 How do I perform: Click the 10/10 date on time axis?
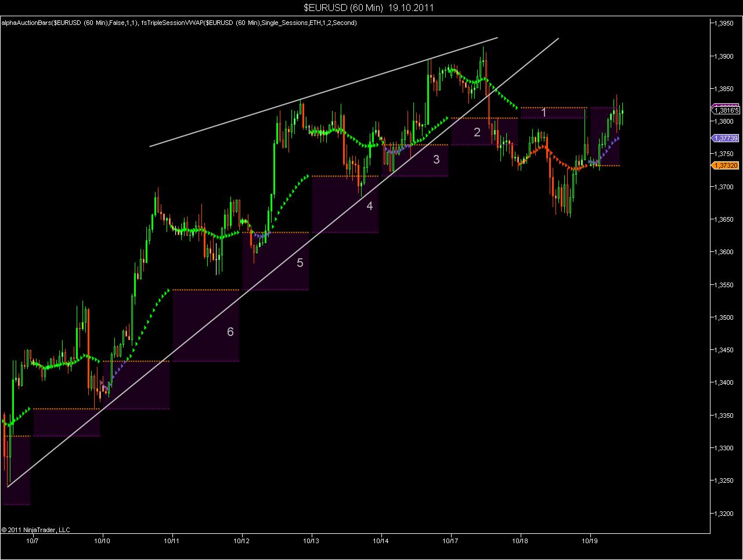click(103, 540)
